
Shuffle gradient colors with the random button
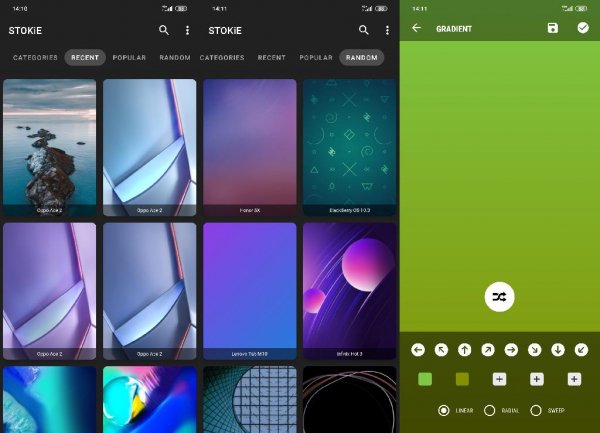tap(499, 297)
